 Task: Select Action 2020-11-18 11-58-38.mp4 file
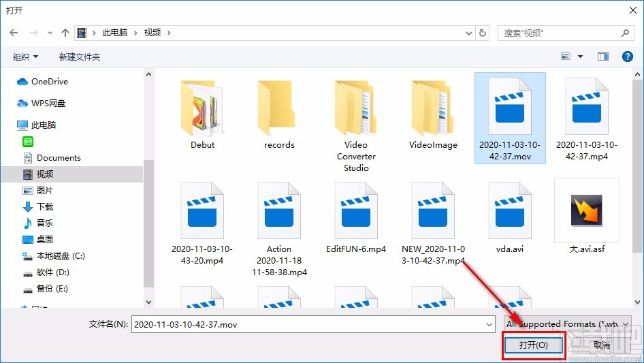(279, 229)
